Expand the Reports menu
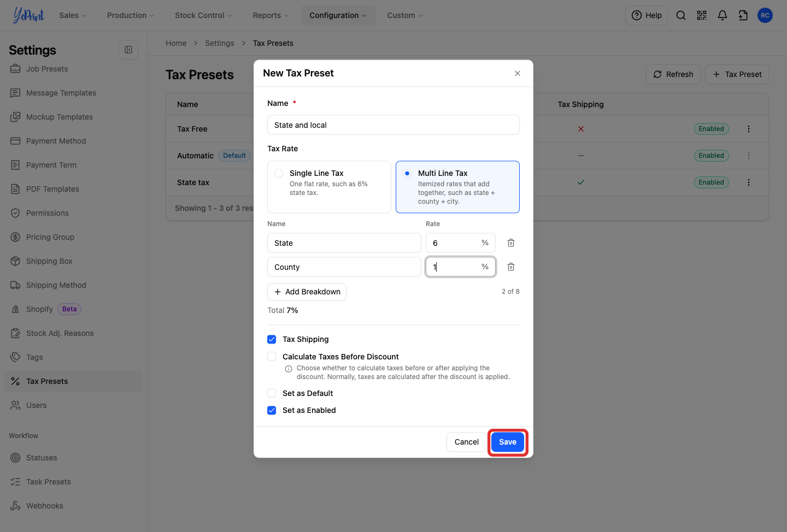This screenshot has height=532, width=787. [271, 15]
